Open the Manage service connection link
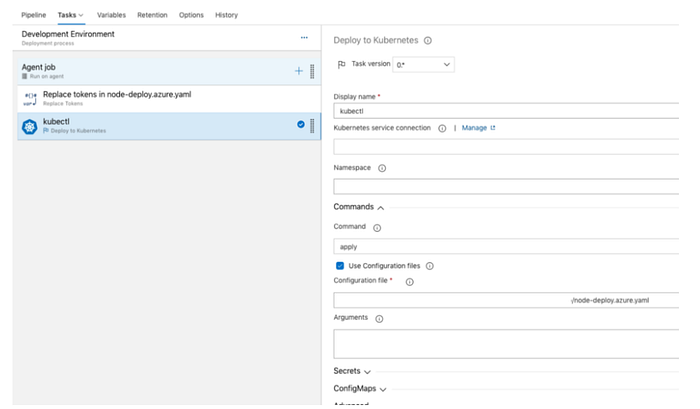This screenshot has width=700, height=409. tap(478, 128)
